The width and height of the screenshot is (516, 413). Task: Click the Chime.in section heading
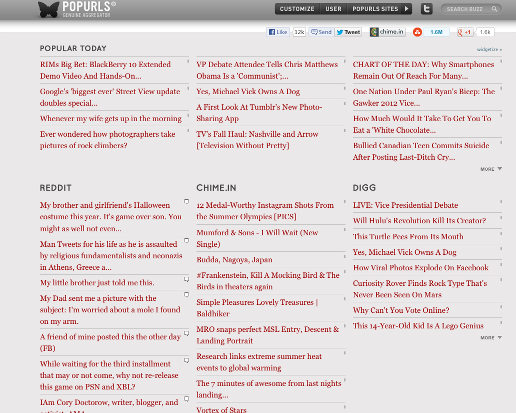(216, 188)
